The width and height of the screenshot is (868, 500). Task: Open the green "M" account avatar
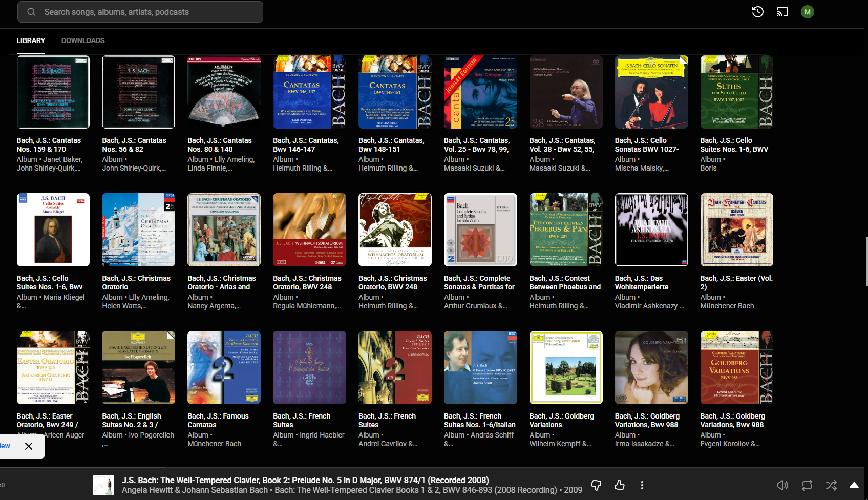[x=808, y=12]
